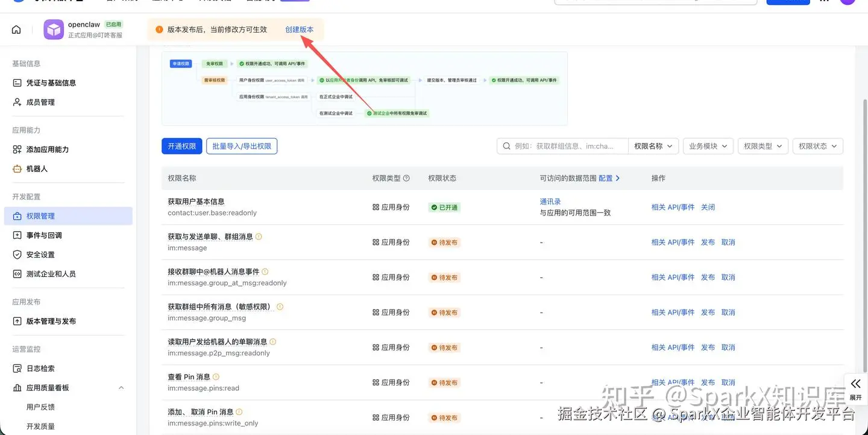Show info tip for 接收群聊中@机器人消息事件
The height and width of the screenshot is (435, 868).
[265, 271]
